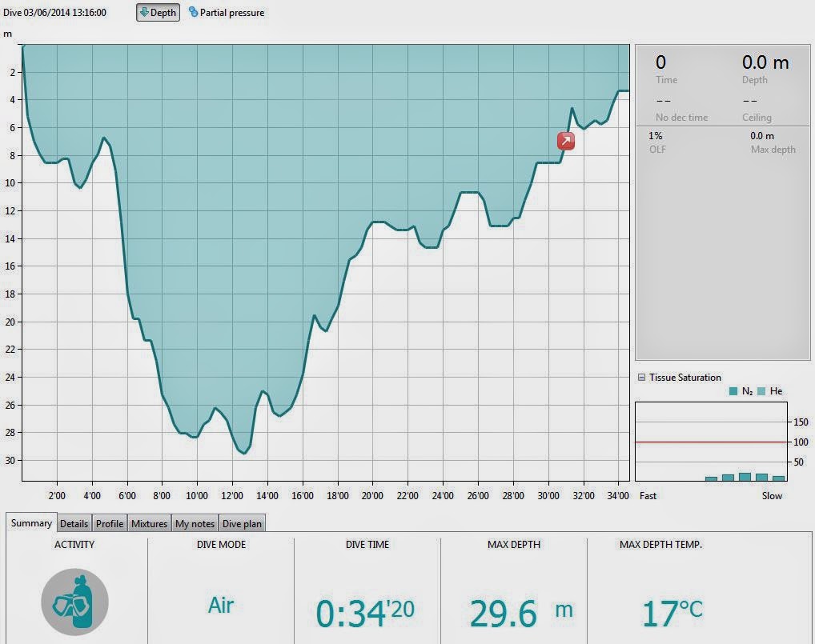This screenshot has width=815, height=644.
Task: Toggle the Depth graph view button
Action: (158, 13)
